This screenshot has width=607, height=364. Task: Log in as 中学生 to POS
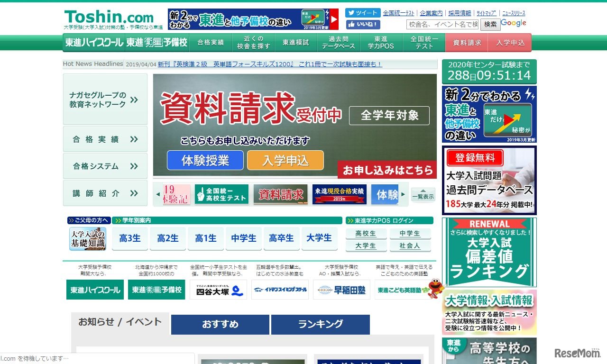point(410,234)
